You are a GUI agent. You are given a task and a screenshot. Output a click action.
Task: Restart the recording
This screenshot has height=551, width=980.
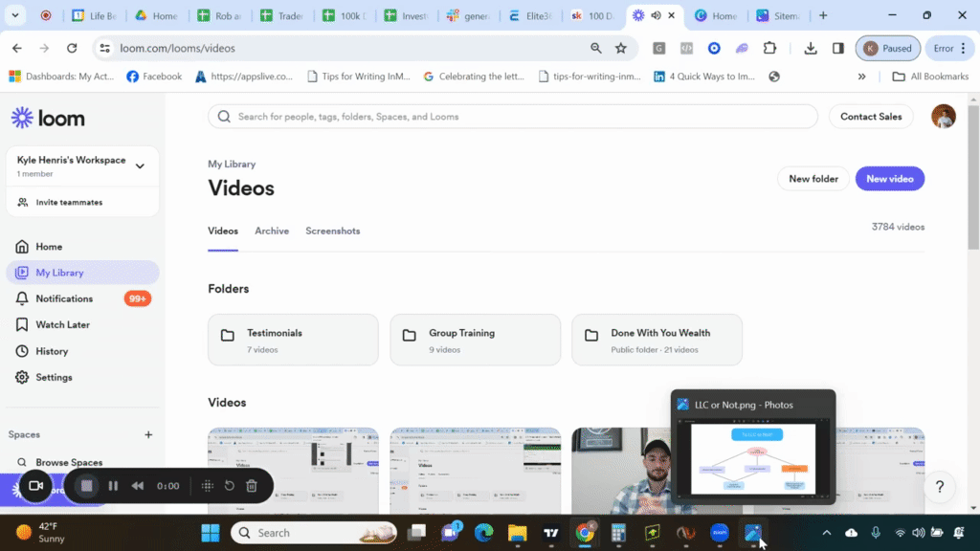(x=230, y=486)
